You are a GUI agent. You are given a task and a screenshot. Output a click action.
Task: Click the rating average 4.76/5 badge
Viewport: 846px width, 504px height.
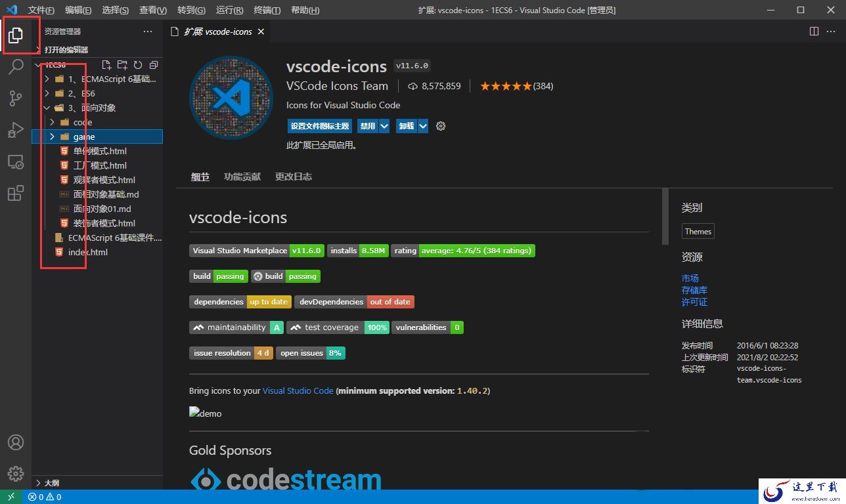point(463,251)
